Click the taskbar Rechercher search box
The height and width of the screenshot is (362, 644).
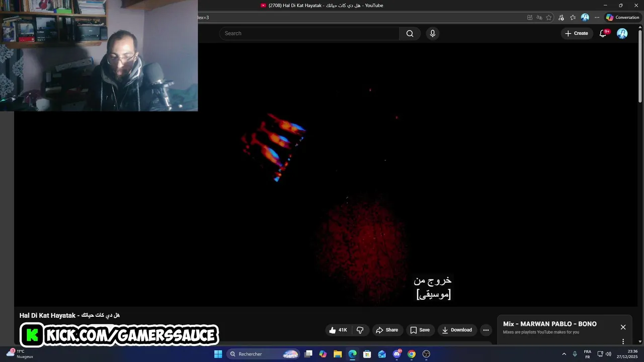pos(264,354)
